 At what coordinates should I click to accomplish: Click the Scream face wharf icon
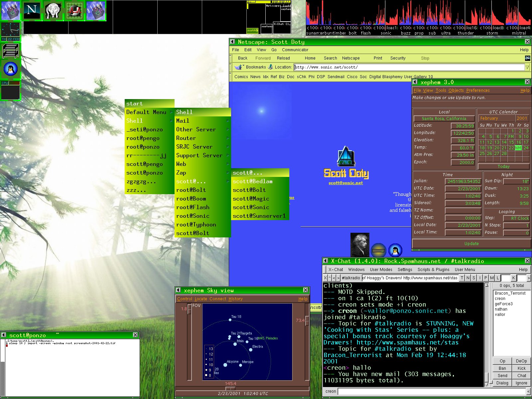[x=53, y=11]
